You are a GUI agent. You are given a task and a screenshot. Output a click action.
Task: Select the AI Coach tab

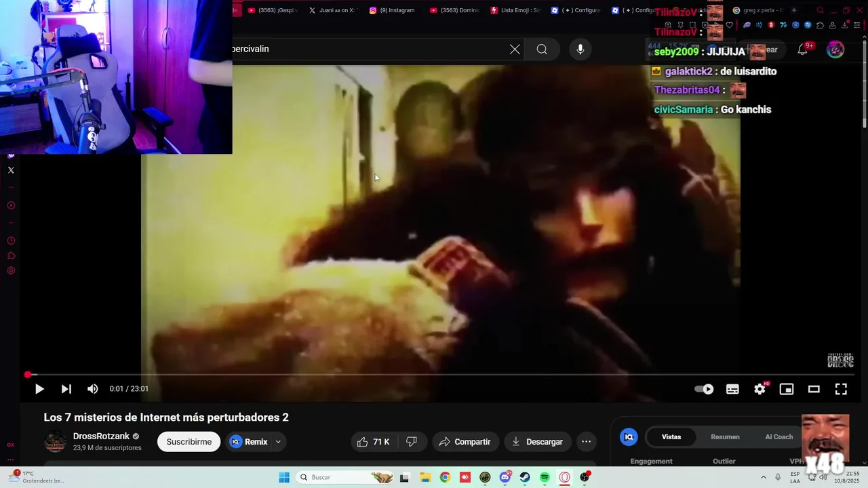778,437
